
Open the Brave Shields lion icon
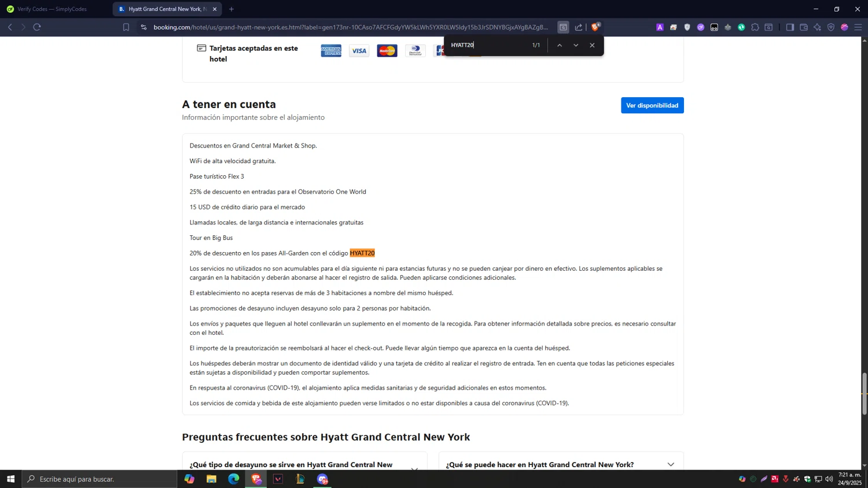595,27
